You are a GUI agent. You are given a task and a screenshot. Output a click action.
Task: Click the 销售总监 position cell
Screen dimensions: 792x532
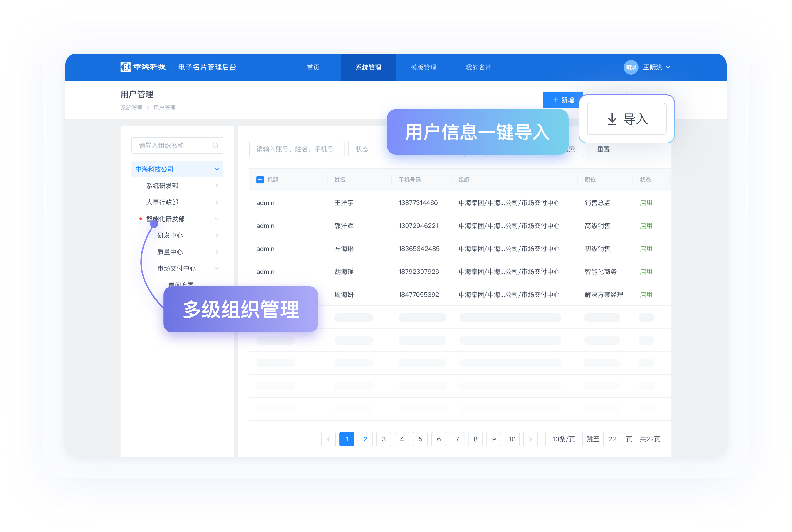(x=597, y=202)
